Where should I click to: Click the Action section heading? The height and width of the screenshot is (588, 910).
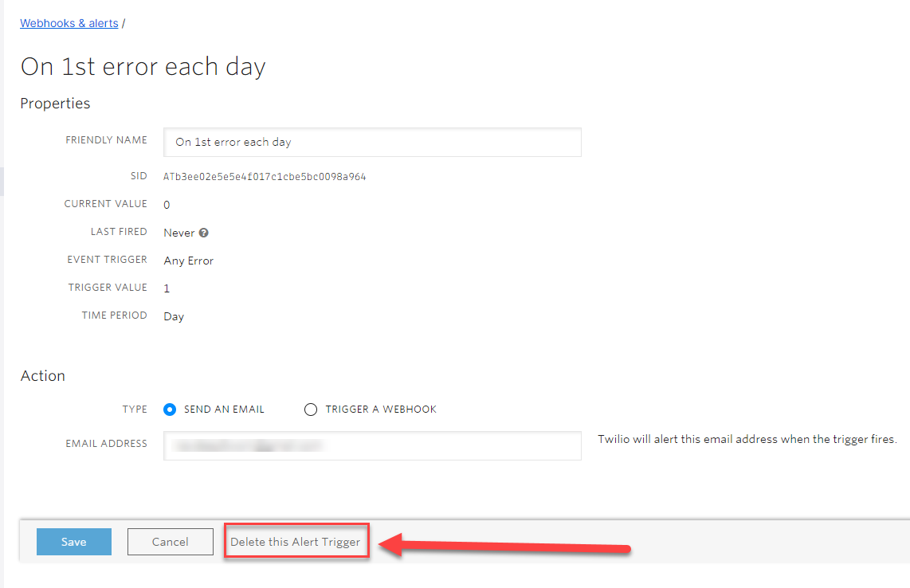pyautogui.click(x=43, y=376)
